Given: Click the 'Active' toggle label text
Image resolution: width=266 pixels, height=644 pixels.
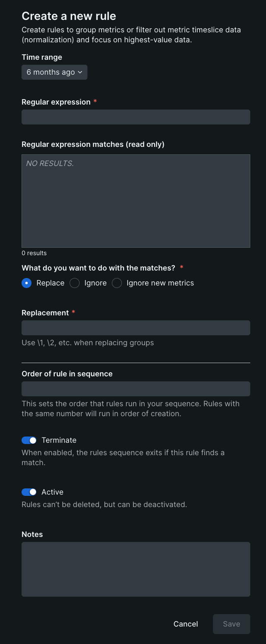Looking at the screenshot, I should click(x=52, y=492).
